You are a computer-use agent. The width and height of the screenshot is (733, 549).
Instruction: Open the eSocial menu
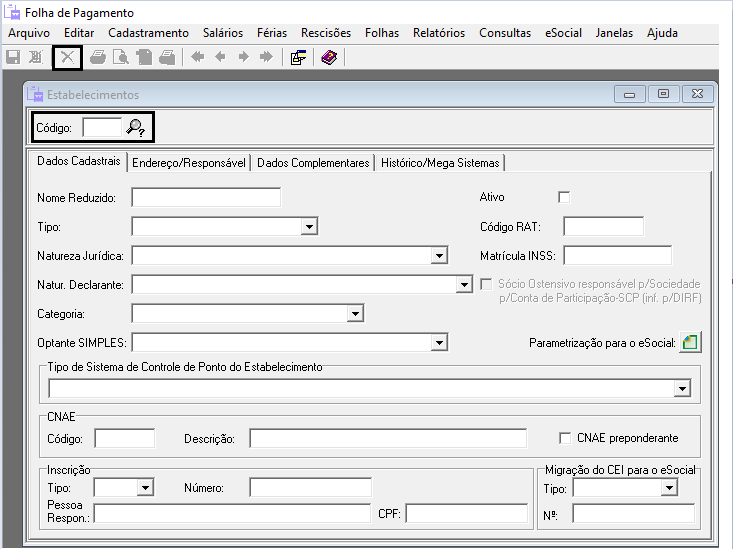(563, 33)
